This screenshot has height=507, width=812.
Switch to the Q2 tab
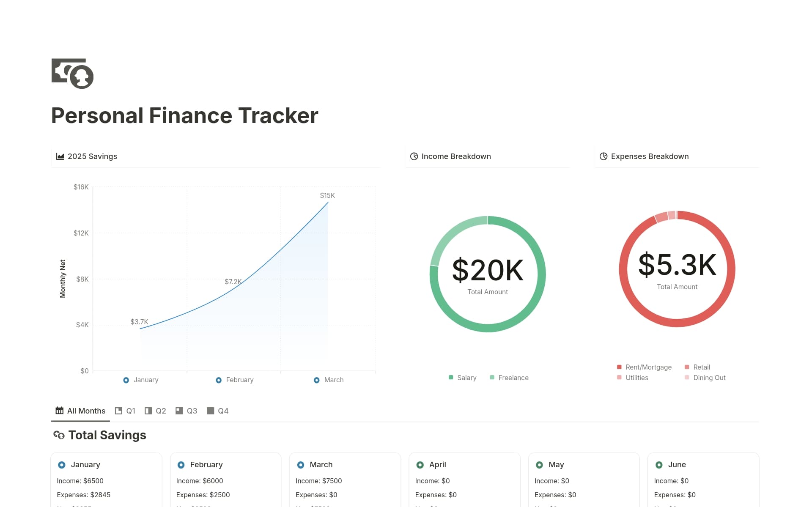point(155,410)
